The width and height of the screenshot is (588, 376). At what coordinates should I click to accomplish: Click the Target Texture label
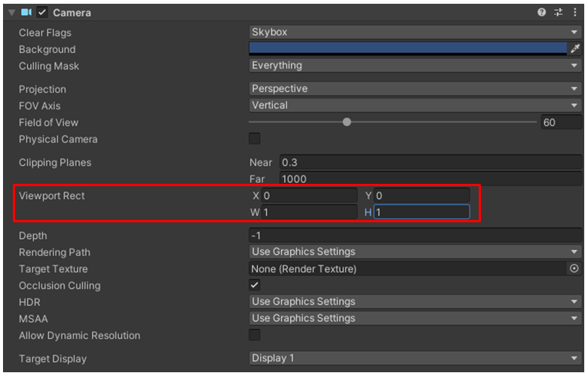pyautogui.click(x=54, y=269)
